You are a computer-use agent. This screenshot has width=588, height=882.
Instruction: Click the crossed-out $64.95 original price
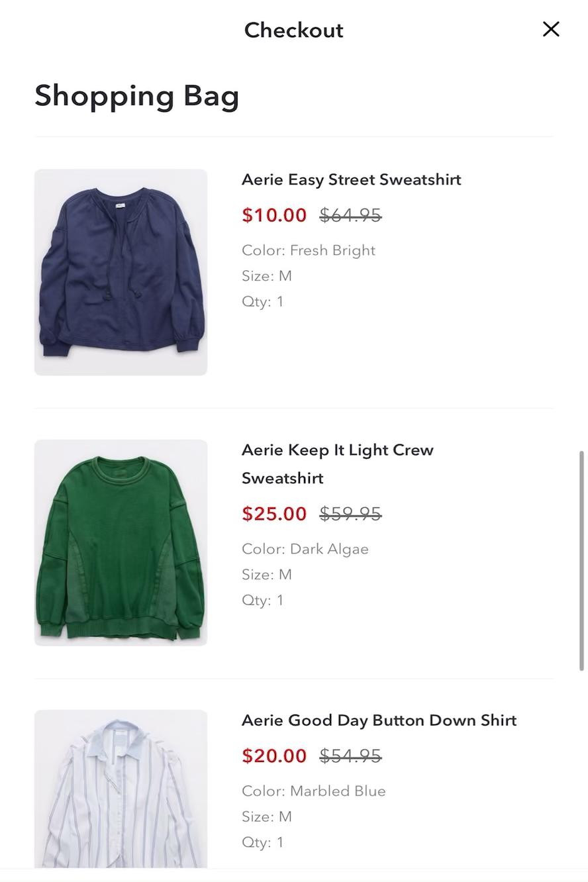coord(350,214)
